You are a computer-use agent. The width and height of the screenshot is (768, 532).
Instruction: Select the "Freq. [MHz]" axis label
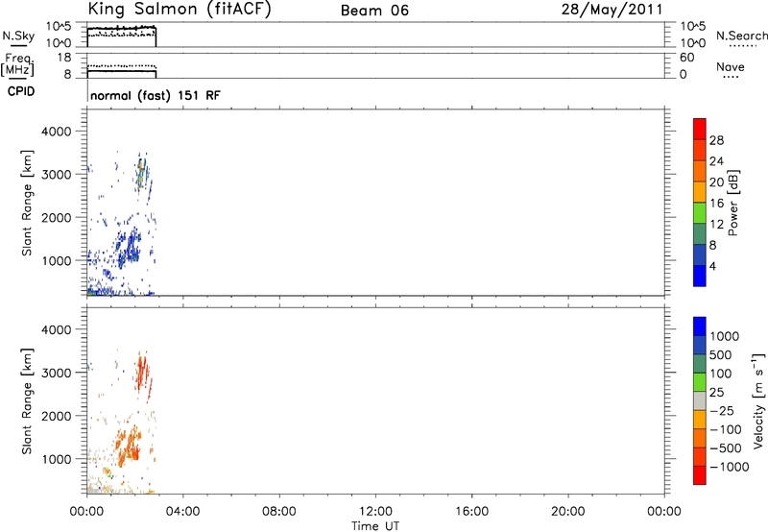click(x=17, y=64)
